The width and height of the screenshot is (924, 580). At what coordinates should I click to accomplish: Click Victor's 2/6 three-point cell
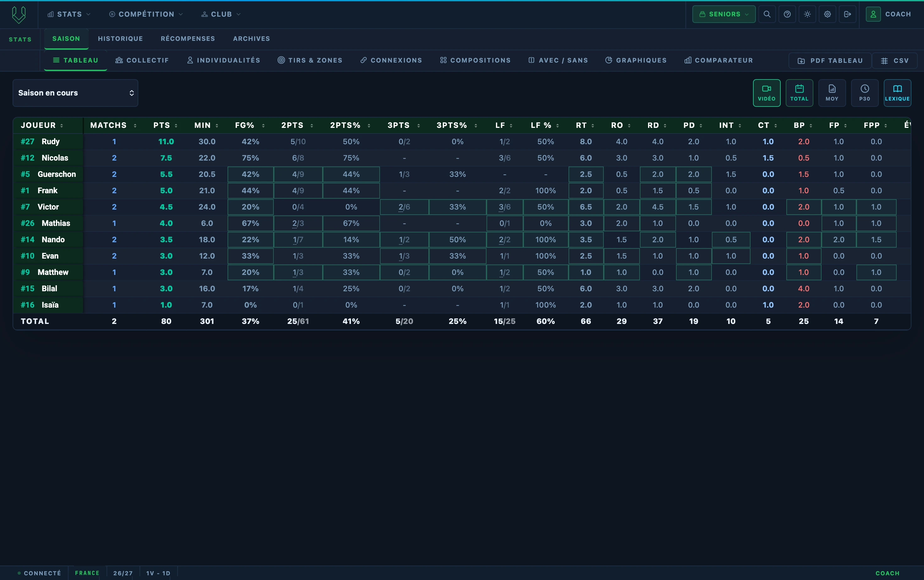point(404,207)
